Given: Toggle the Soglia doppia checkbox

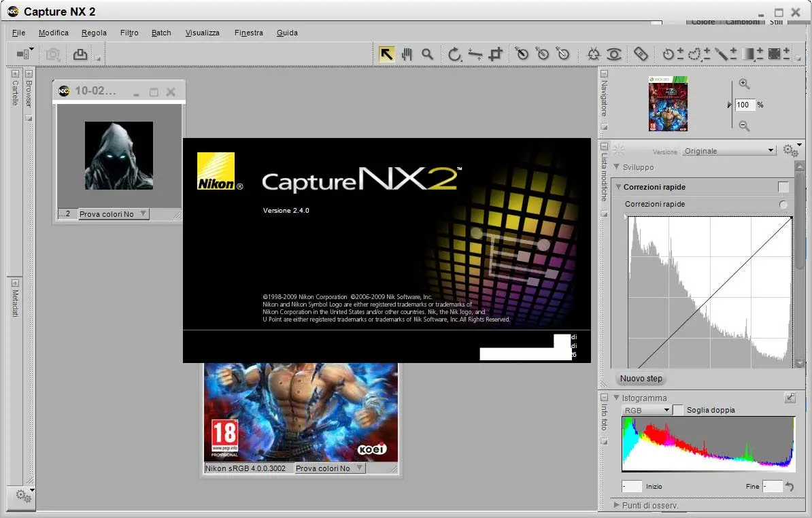Looking at the screenshot, I should [679, 410].
